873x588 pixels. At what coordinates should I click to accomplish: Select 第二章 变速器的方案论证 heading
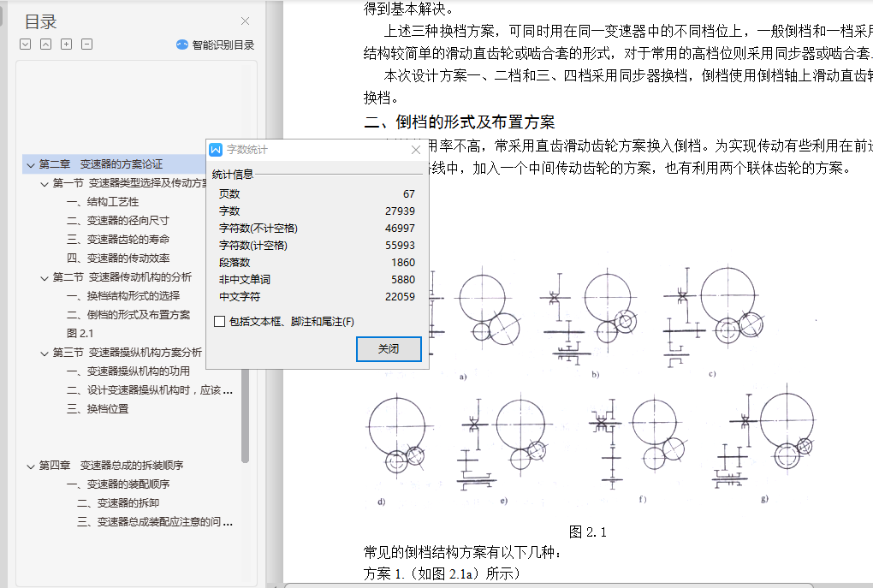pyautogui.click(x=101, y=164)
